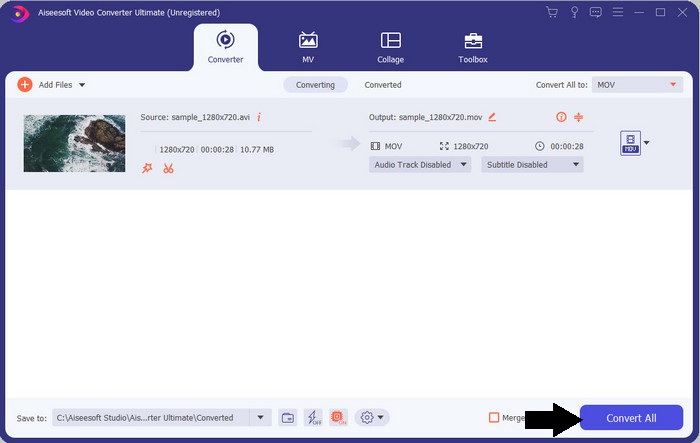Expand the settings gear dropdown arrow
The image size is (700, 443).
click(x=380, y=418)
